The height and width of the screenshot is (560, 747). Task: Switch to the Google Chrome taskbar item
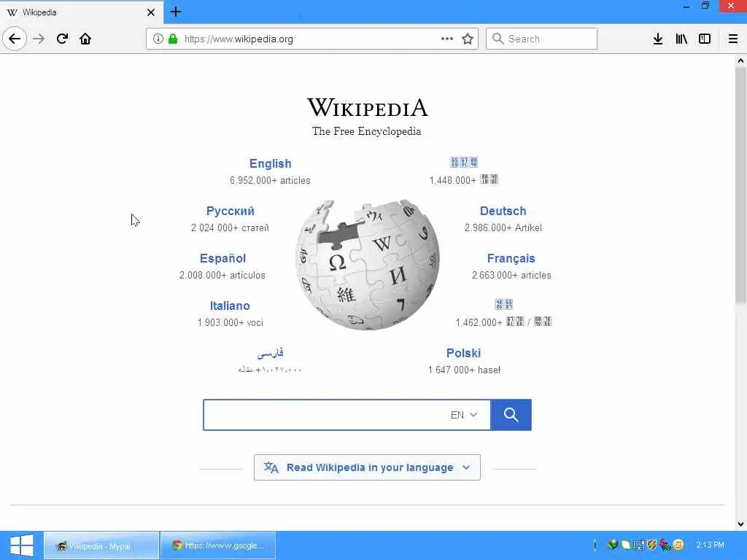click(218, 545)
